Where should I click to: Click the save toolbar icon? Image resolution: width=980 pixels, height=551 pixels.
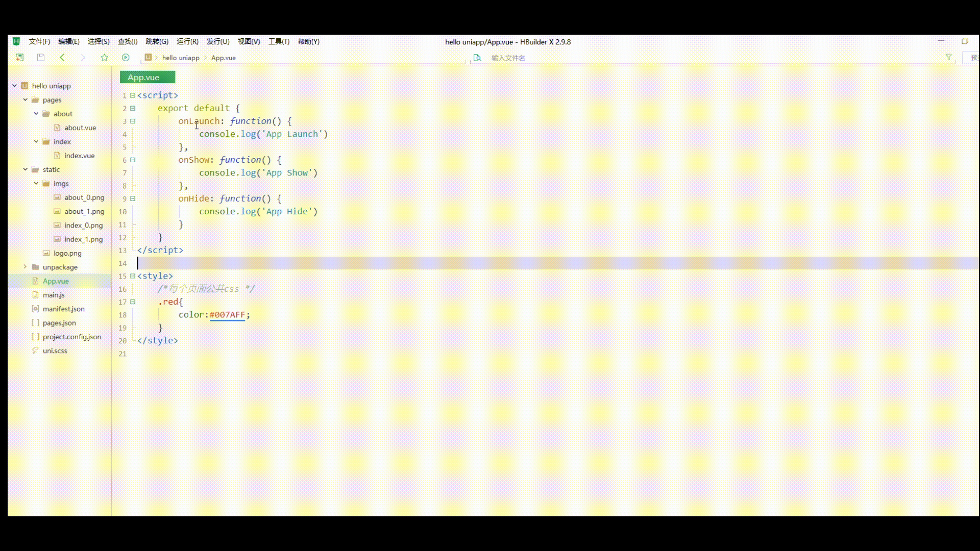tap(41, 58)
